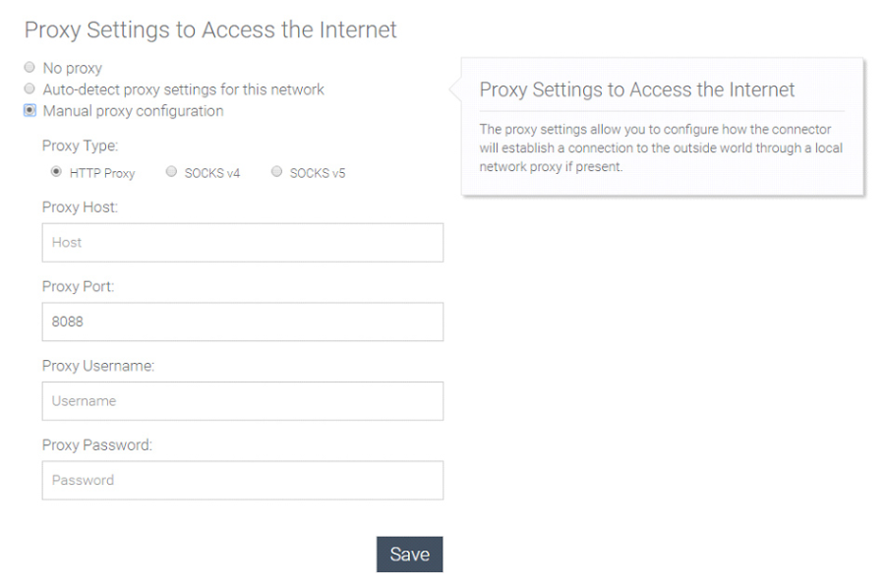Click the tooltip description paragraph text
Image resolution: width=885 pixels, height=588 pixels.
coord(661,147)
